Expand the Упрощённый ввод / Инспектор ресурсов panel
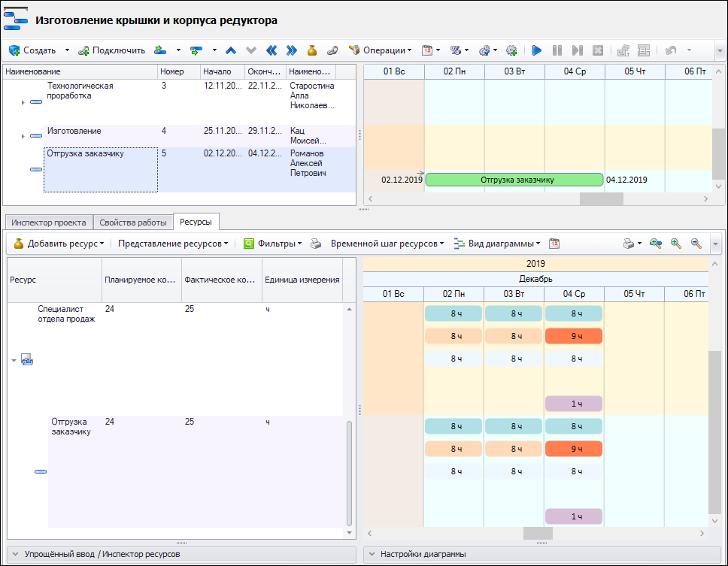The height and width of the screenshot is (566, 728). [x=181, y=555]
